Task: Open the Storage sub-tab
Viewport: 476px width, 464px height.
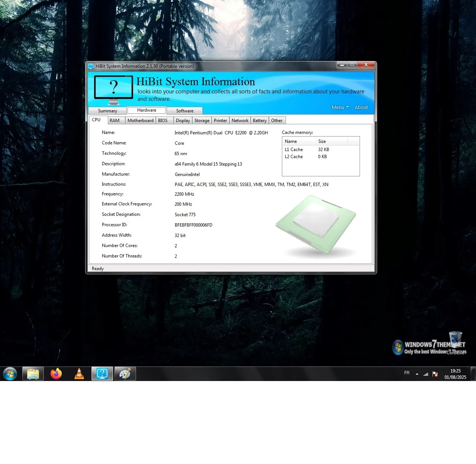Action: (202, 121)
